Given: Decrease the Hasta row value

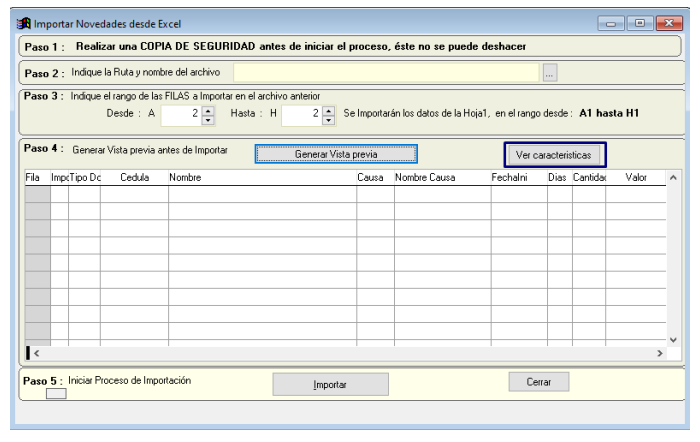Looking at the screenshot, I should pos(329,120).
